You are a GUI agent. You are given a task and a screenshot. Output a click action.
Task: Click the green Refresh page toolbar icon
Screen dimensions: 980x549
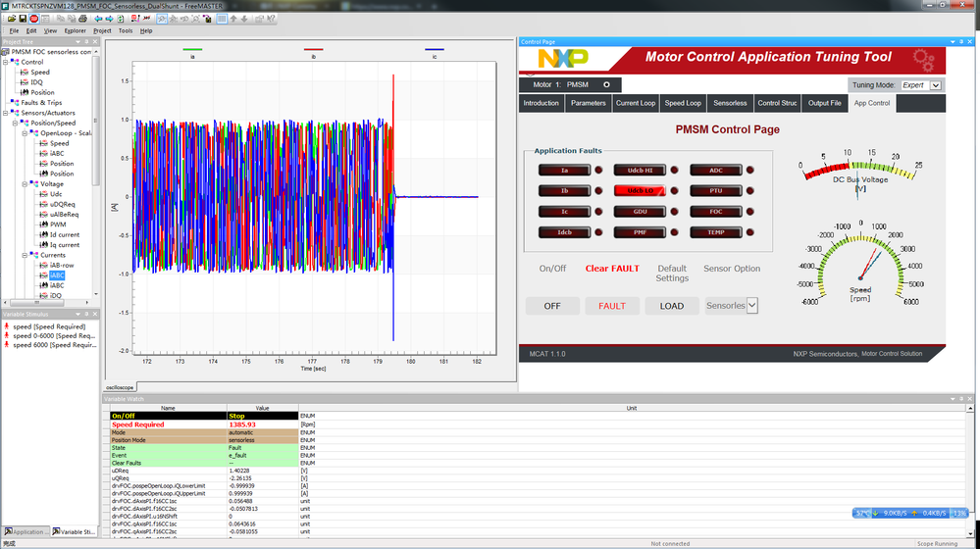(121, 19)
